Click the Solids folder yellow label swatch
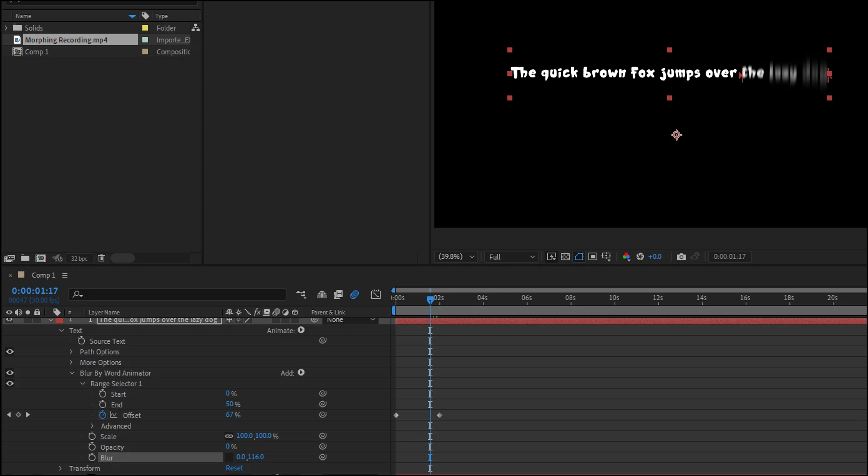Image resolution: width=868 pixels, height=476 pixels. coord(145,28)
